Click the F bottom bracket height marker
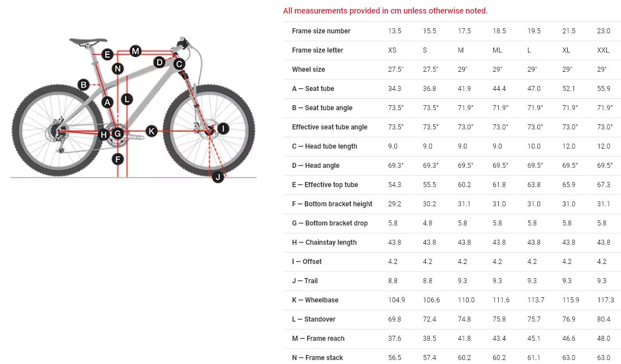 coord(118,159)
